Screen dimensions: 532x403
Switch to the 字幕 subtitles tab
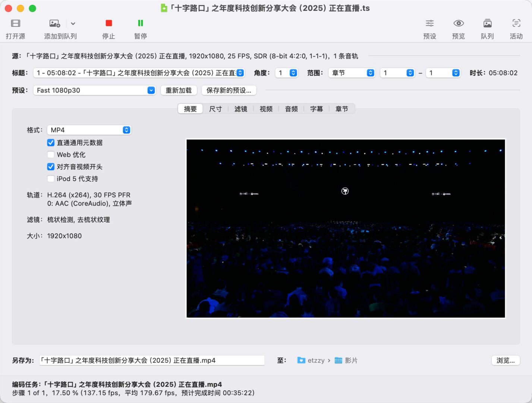click(317, 109)
